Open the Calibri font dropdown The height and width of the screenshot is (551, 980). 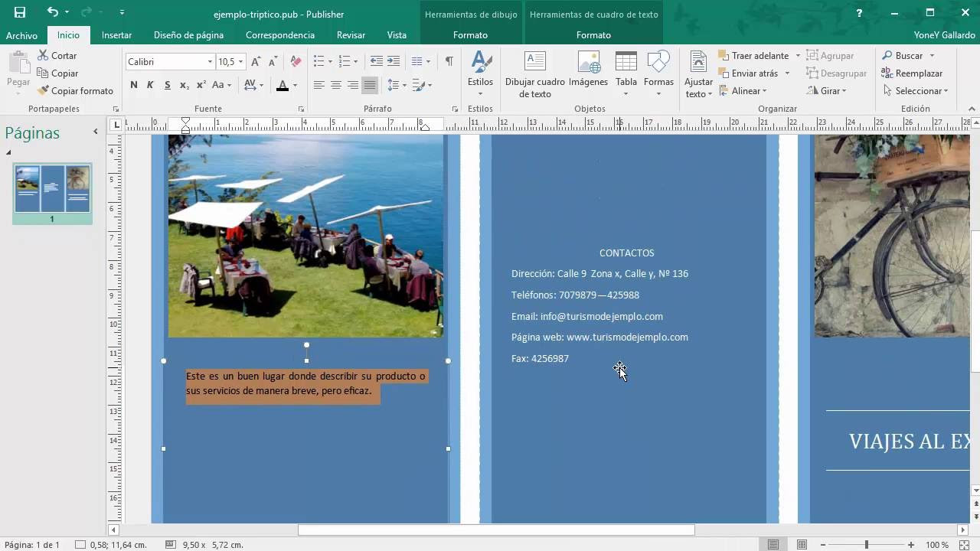[211, 61]
